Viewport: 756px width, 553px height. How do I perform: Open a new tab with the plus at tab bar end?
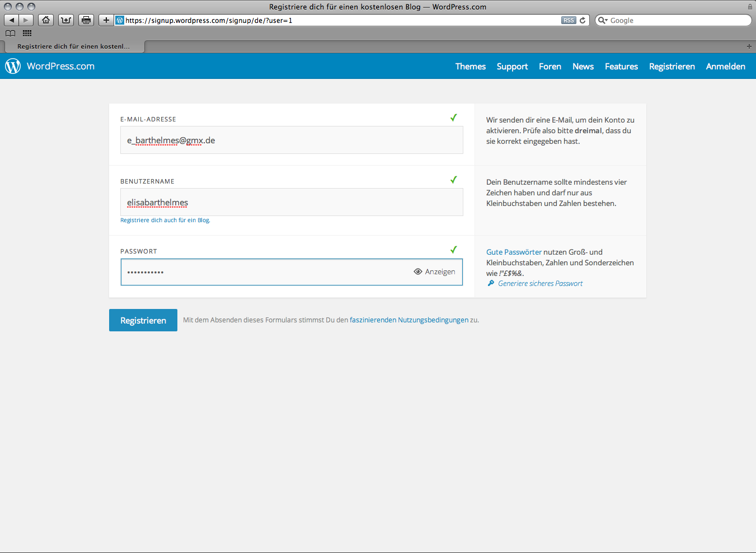coord(749,46)
